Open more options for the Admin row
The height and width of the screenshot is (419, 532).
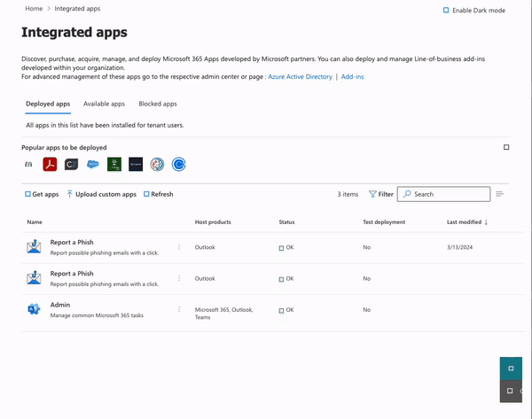coord(179,309)
